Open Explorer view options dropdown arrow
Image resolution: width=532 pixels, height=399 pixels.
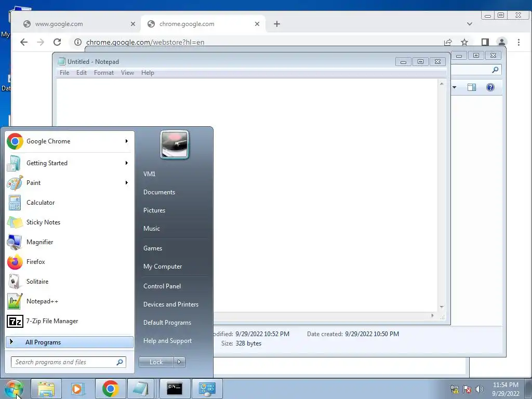(454, 87)
